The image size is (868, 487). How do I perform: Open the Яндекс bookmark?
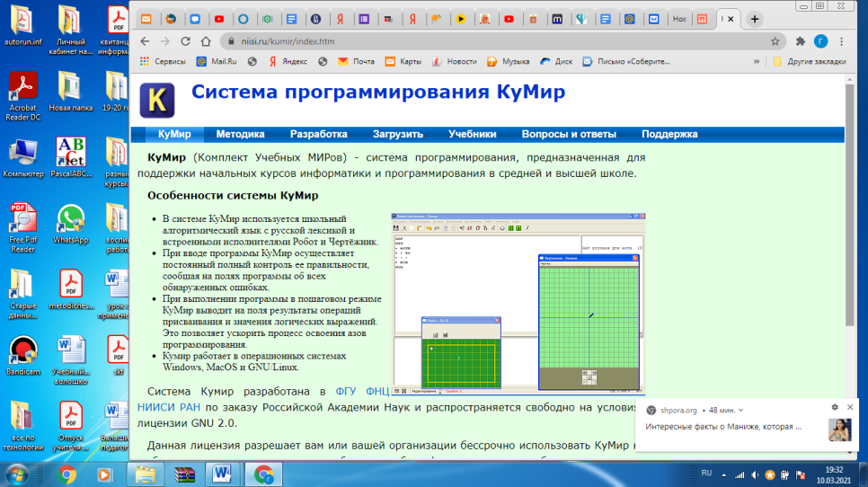[288, 61]
